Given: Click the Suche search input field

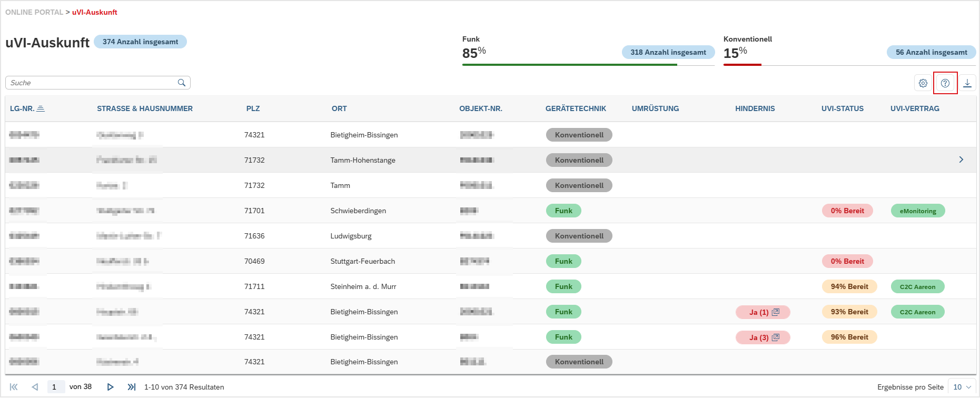Looking at the screenshot, I should (92, 83).
